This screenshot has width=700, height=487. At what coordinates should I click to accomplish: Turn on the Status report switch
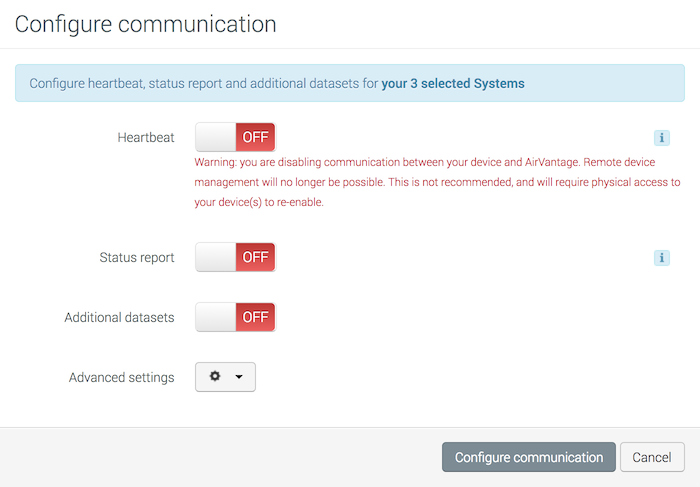[x=235, y=257]
